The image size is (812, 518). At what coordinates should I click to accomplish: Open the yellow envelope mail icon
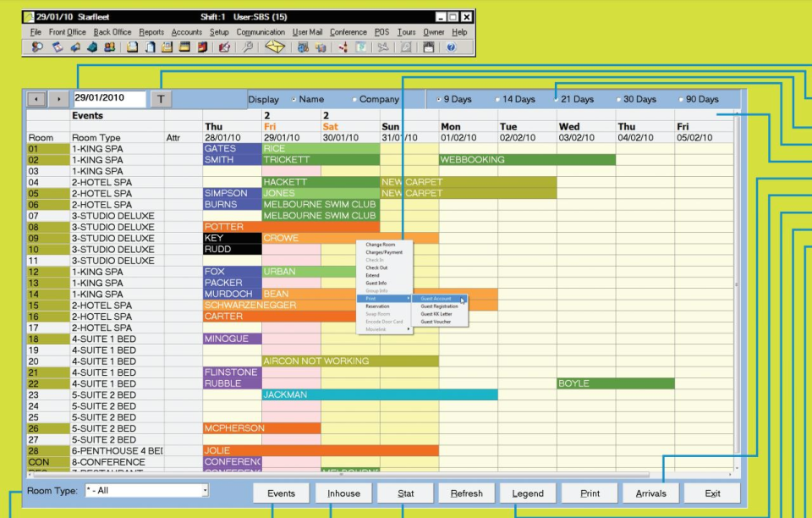pos(275,47)
